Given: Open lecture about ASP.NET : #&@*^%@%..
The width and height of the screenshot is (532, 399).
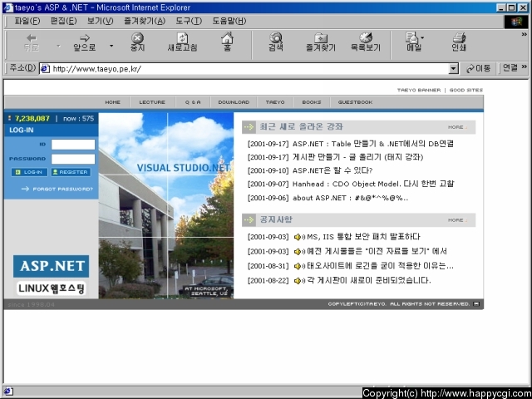Looking at the screenshot, I should (351, 198).
